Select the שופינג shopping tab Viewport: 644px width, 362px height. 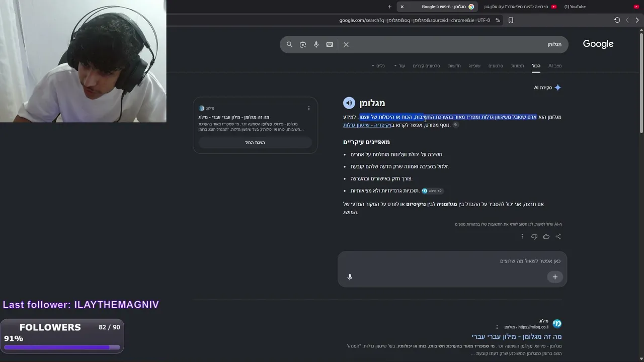coord(474,66)
